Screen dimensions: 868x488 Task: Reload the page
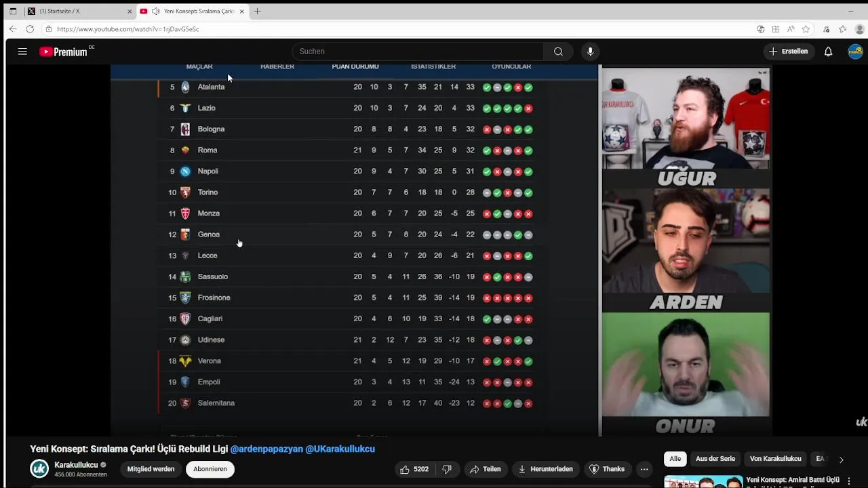tap(30, 29)
